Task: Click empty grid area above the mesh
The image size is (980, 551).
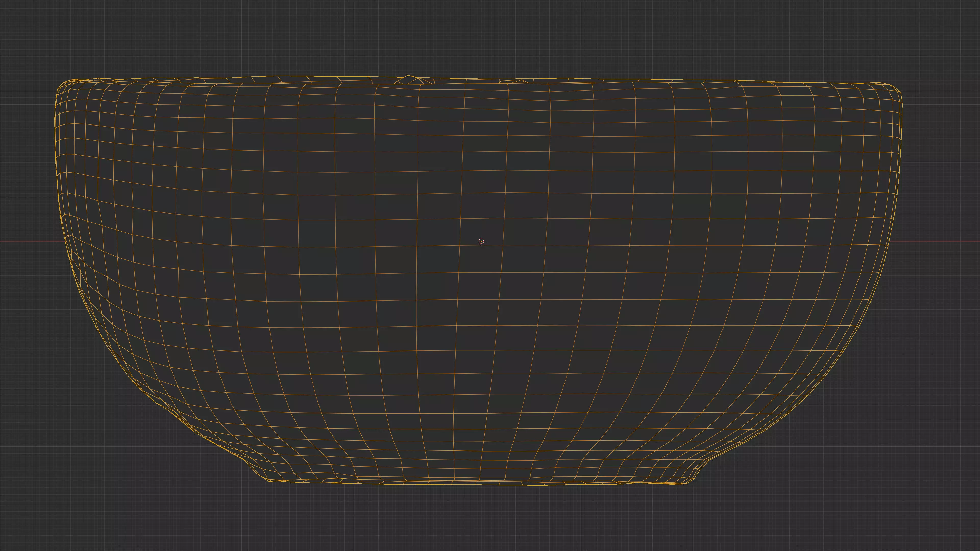Action: 487,38
